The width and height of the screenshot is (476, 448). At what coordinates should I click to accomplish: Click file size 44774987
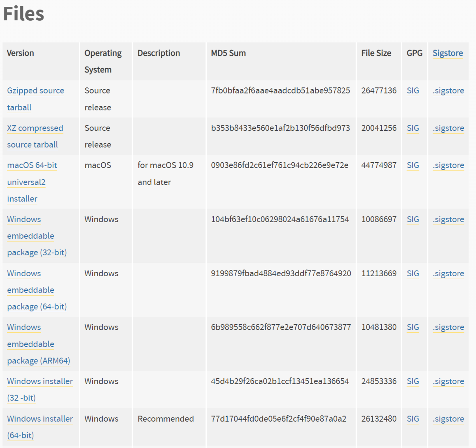[x=379, y=165]
